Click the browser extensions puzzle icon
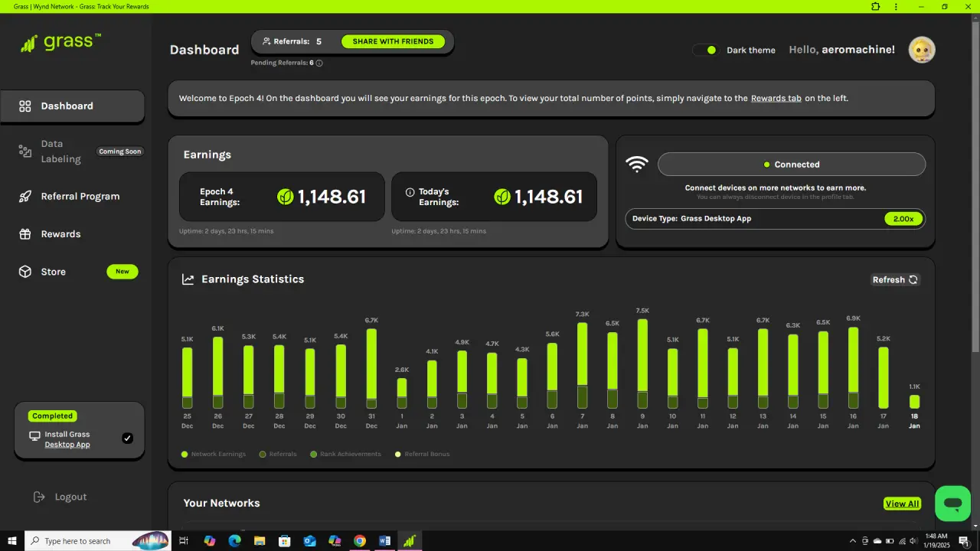 pyautogui.click(x=876, y=6)
